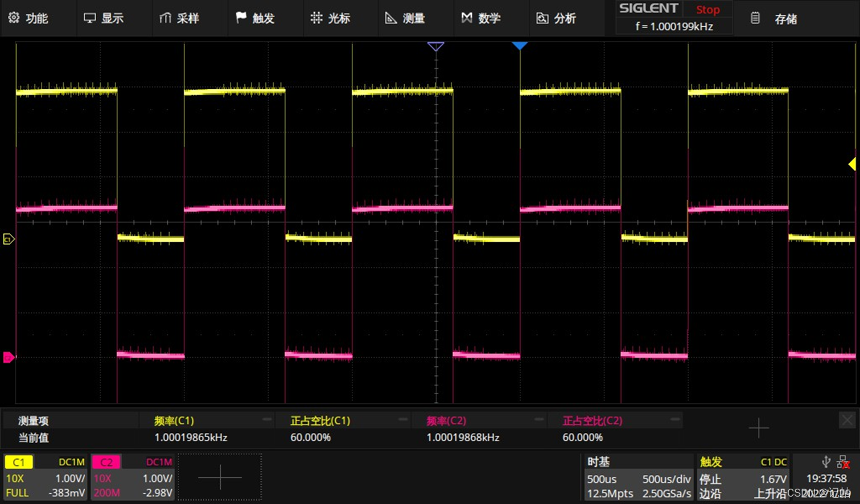The height and width of the screenshot is (504, 860).
Task: Click the yellow C1 ground level marker
Action: click(x=9, y=239)
